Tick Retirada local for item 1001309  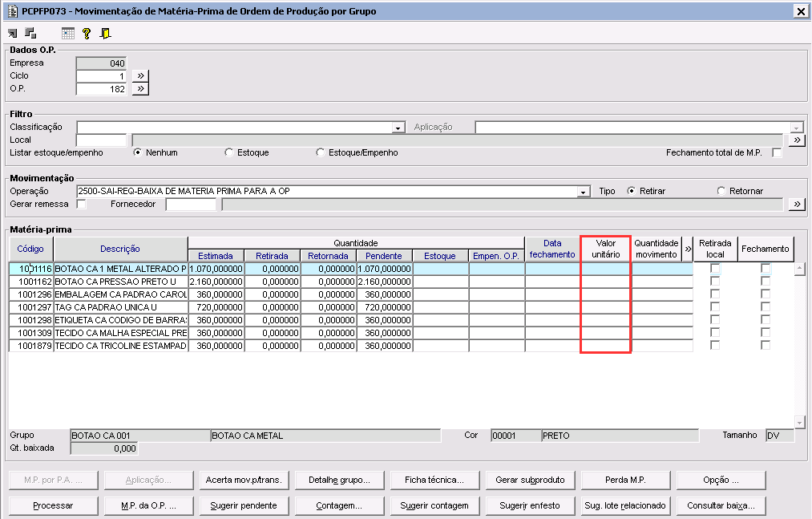tap(715, 332)
